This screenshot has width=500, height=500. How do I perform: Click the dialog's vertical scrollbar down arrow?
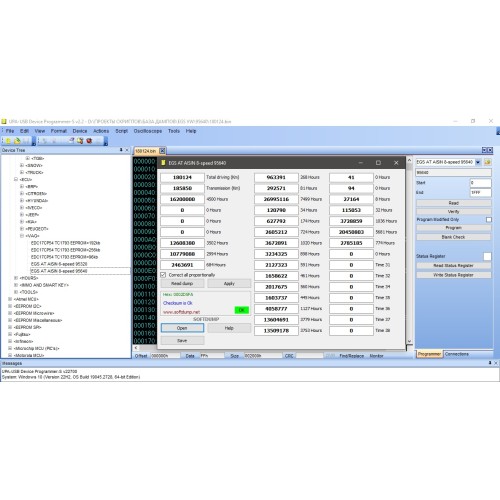click(x=409, y=342)
